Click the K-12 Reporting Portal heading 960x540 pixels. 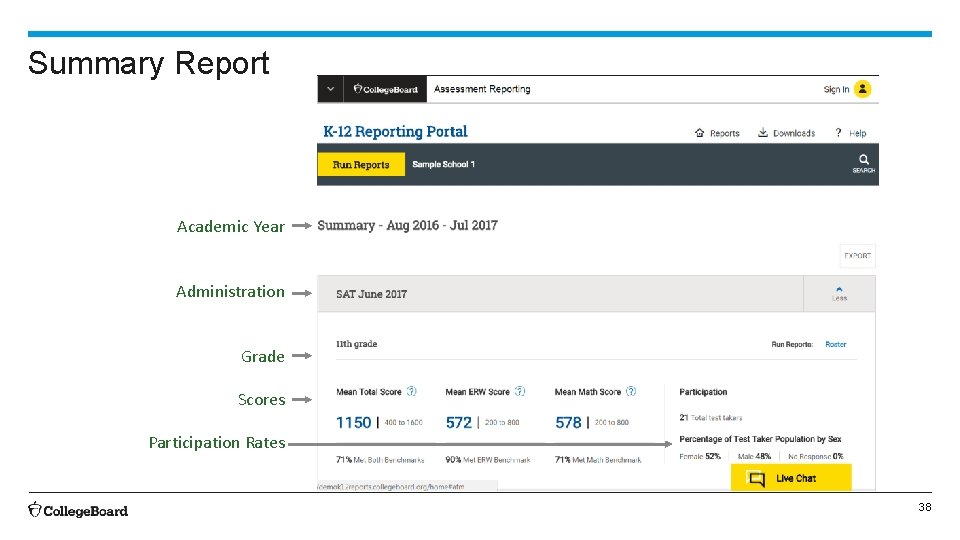(395, 132)
